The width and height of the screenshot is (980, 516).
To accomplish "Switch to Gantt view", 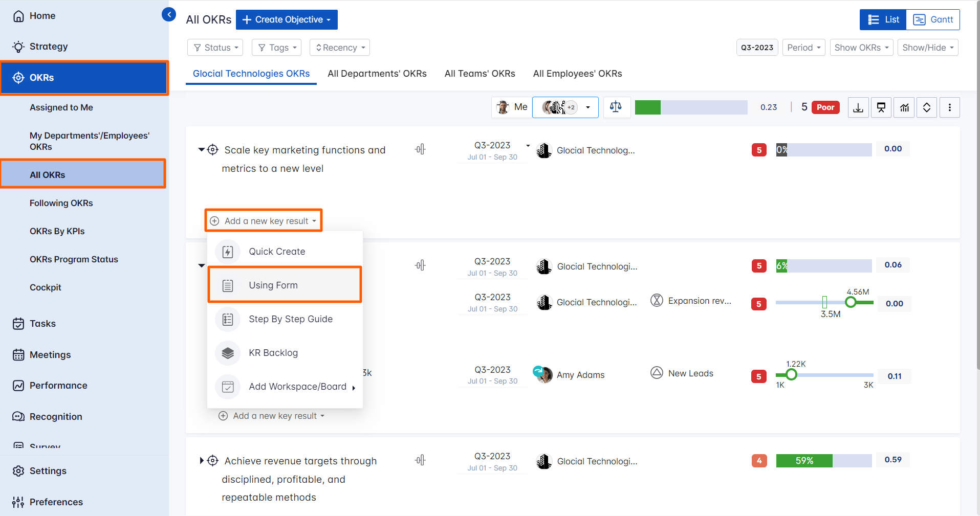I will tap(933, 19).
